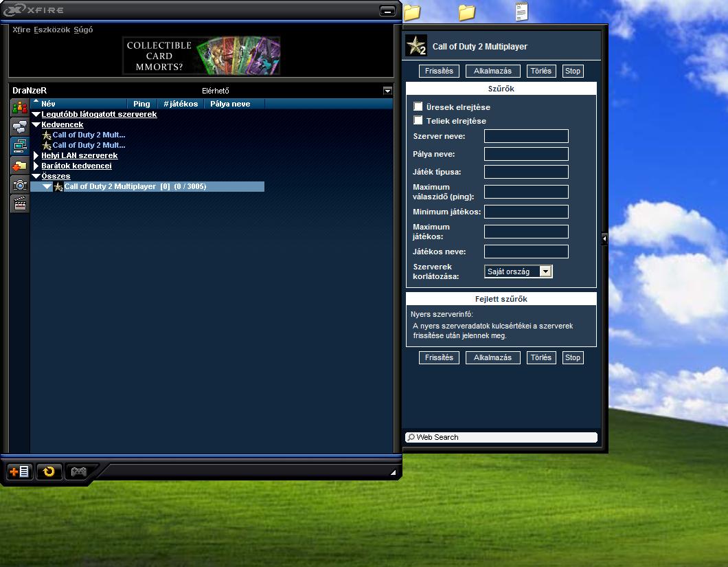
Task: Open the notepad document desktop icon
Action: (x=521, y=12)
